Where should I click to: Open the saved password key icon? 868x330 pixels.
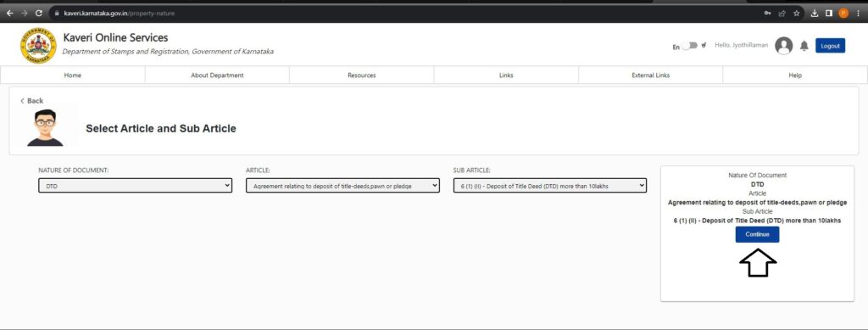tap(768, 14)
